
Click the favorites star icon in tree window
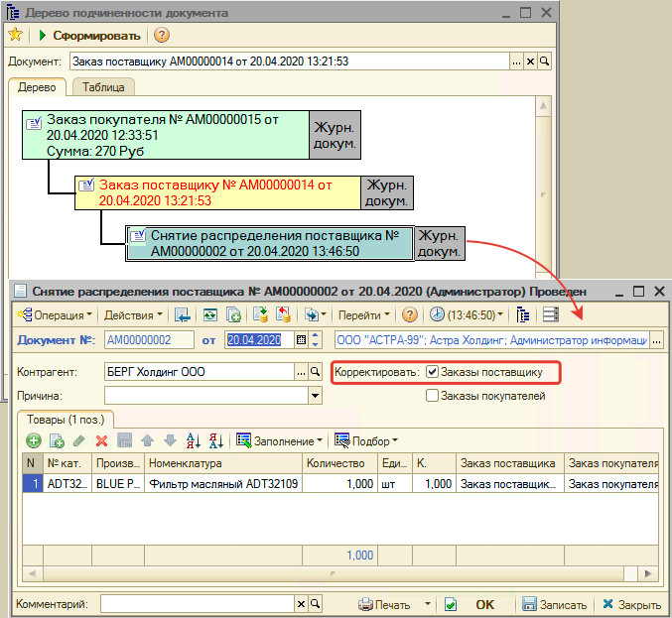coord(16,35)
